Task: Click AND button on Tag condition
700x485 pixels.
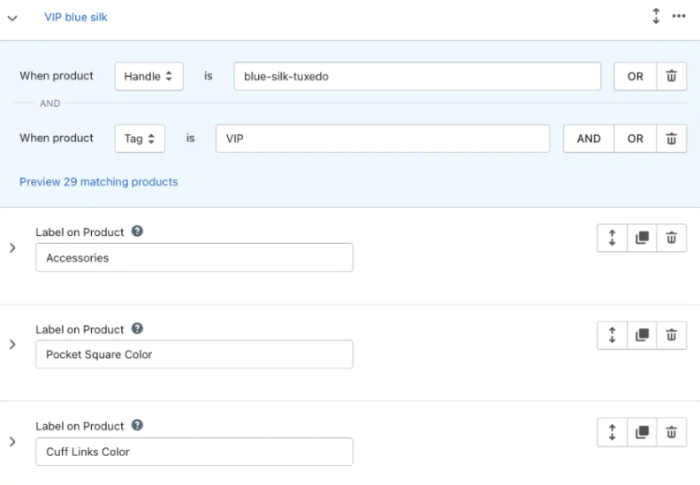Action: pos(589,139)
